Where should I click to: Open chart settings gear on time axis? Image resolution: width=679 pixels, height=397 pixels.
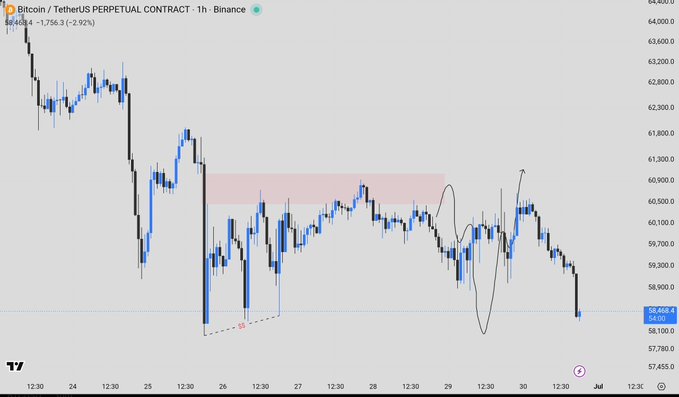coord(661,386)
